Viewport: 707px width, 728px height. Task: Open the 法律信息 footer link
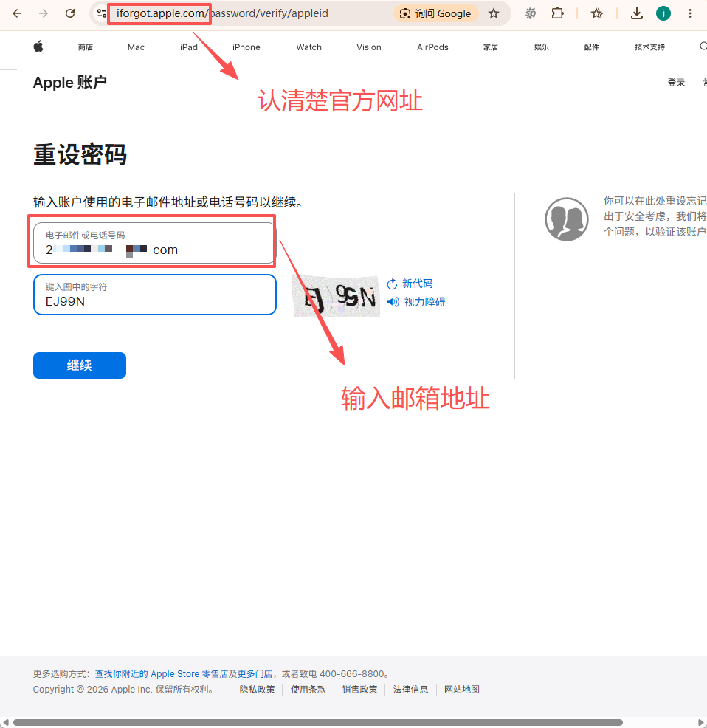tap(411, 690)
